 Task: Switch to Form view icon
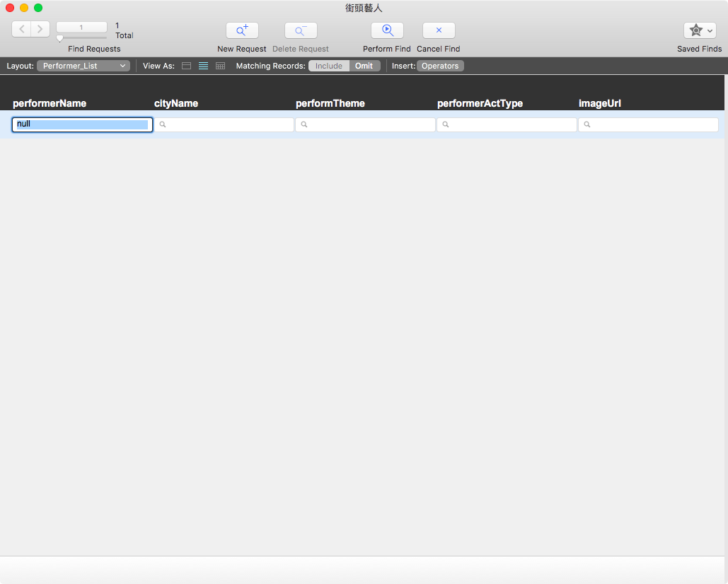click(186, 66)
